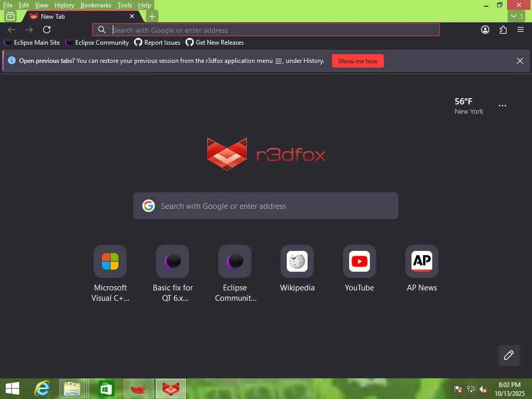The height and width of the screenshot is (399, 532).
Task: Open the AP News shortcut tile
Action: click(x=422, y=268)
